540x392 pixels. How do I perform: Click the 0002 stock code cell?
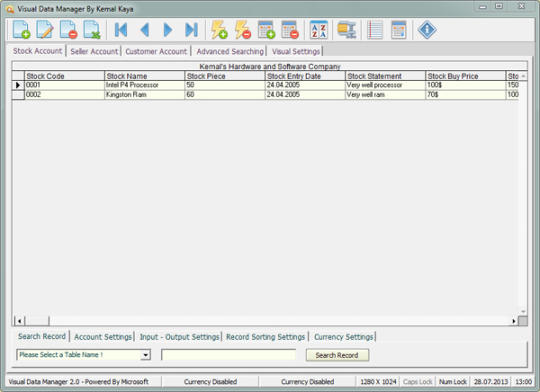[x=64, y=95]
